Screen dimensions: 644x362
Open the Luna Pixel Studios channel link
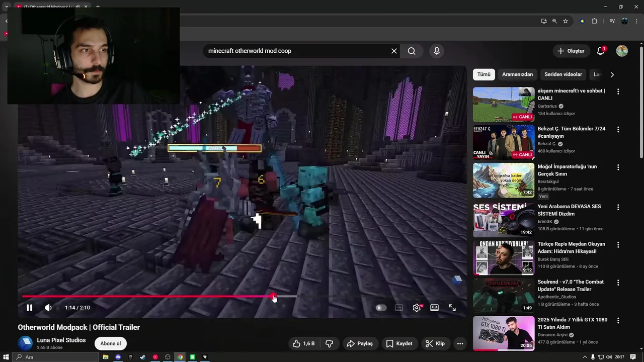tap(61, 340)
